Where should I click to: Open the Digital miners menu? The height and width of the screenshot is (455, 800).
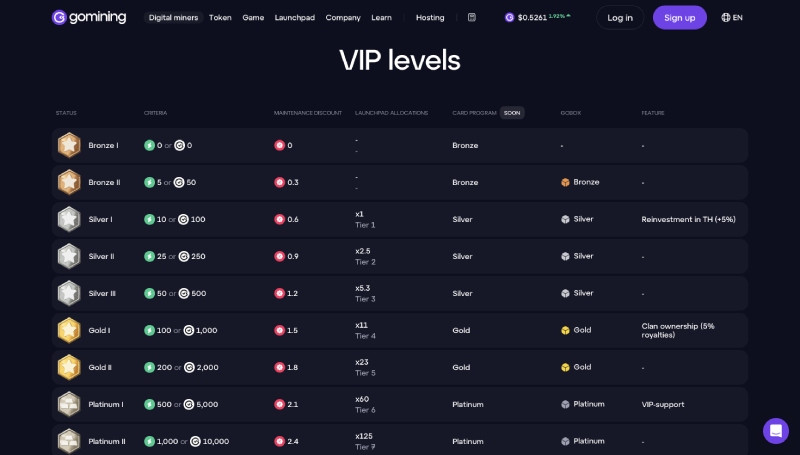173,17
